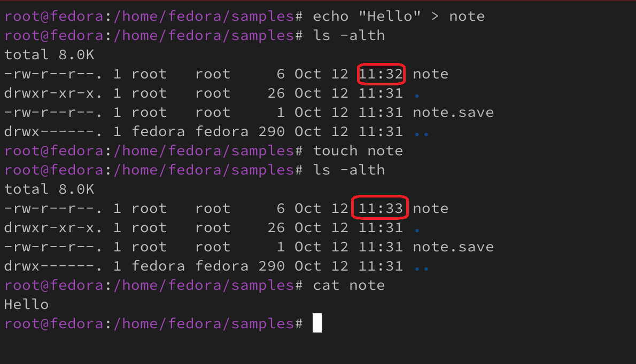Image resolution: width=636 pixels, height=364 pixels.
Task: Click the blue '..' entry in second listing
Action: point(421,267)
